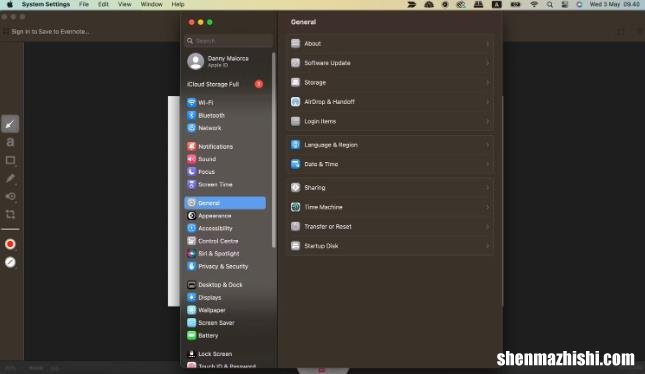Open AirDrop & Handoff row
Image resolution: width=645 pixels, height=374 pixels.
[x=390, y=102]
